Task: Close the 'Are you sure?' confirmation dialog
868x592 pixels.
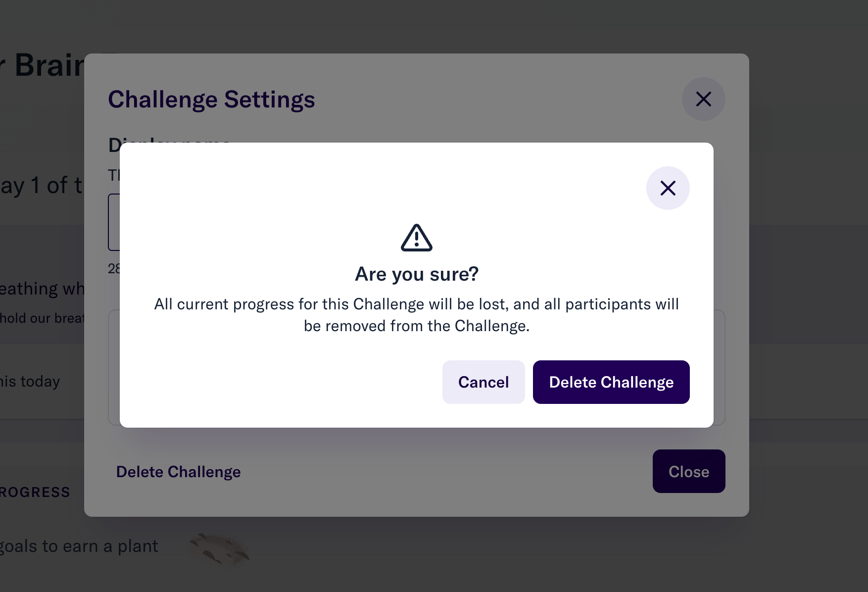Action: tap(668, 188)
